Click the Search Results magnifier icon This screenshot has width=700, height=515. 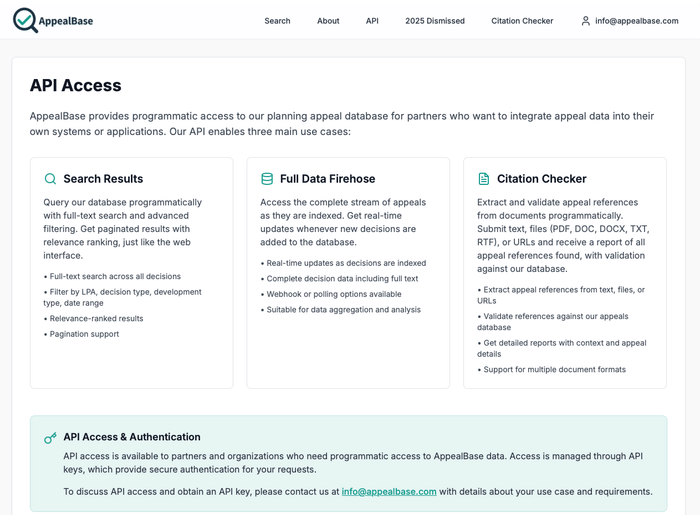(x=50, y=179)
